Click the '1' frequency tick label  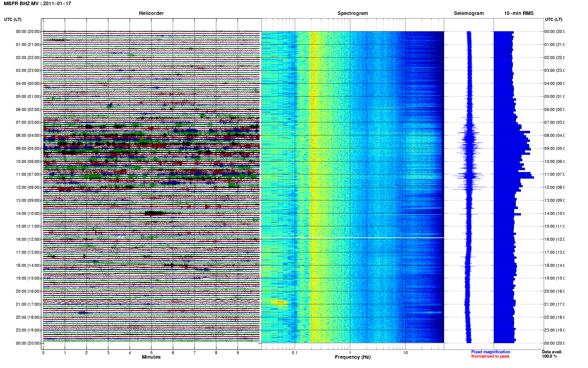[x=350, y=353]
